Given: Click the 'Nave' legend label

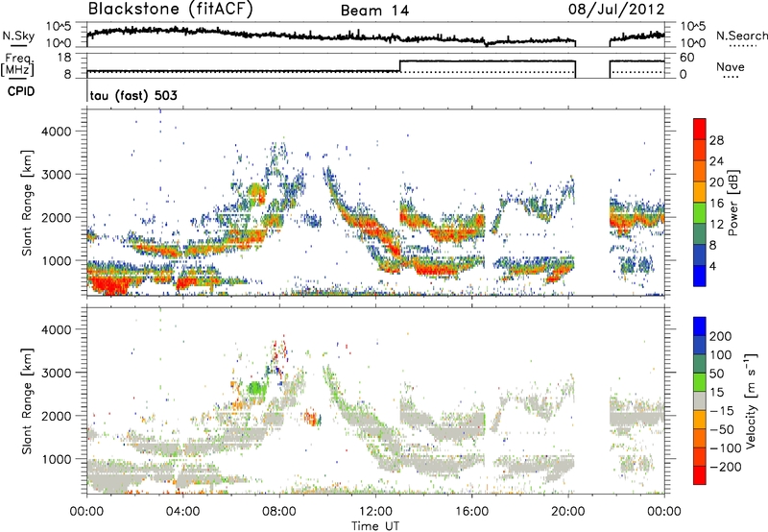Looking at the screenshot, I should pyautogui.click(x=731, y=67).
